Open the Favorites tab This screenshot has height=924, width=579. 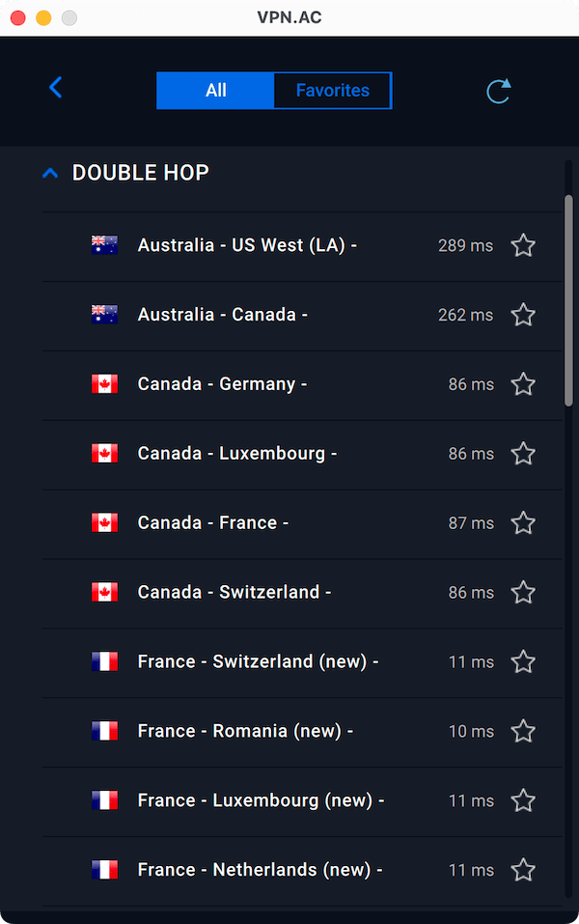pyautogui.click(x=332, y=91)
